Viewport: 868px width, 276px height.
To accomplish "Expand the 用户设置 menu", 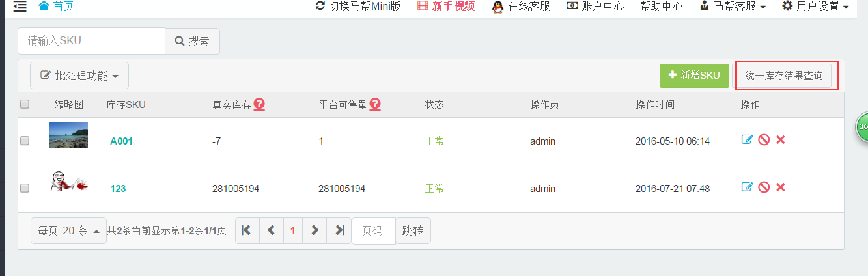I will (815, 6).
